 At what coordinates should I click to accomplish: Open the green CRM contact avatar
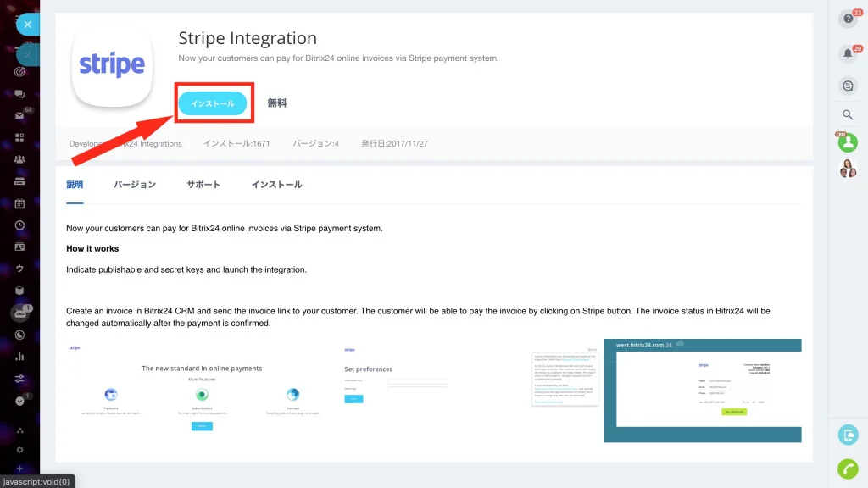click(847, 143)
